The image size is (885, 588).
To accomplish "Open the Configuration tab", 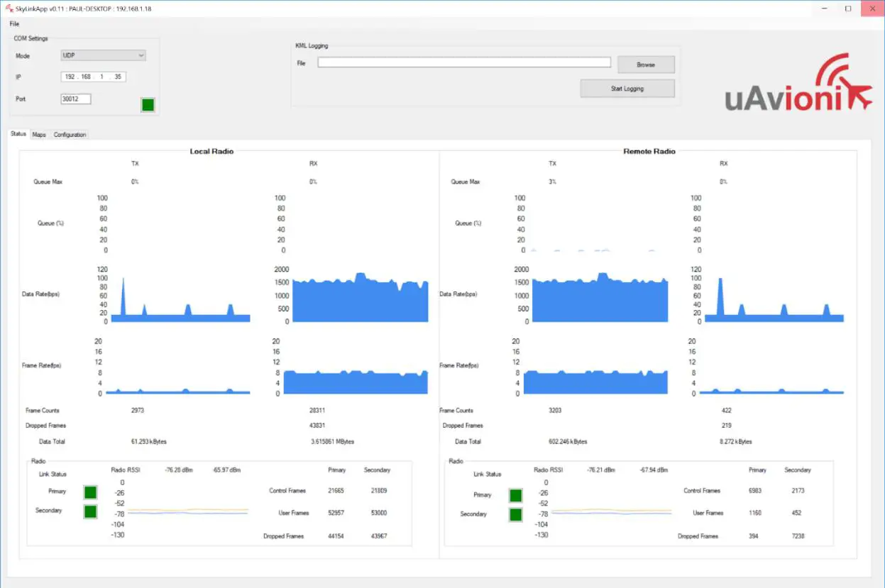I will pos(70,135).
